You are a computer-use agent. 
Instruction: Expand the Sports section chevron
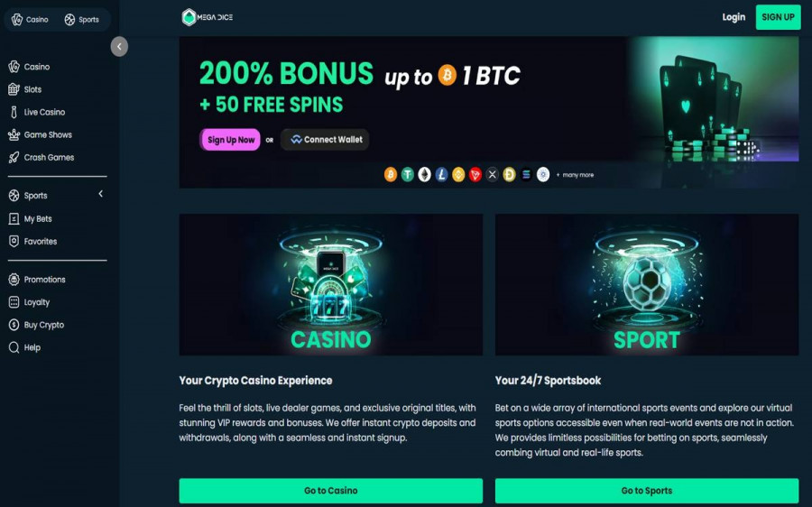(x=101, y=194)
